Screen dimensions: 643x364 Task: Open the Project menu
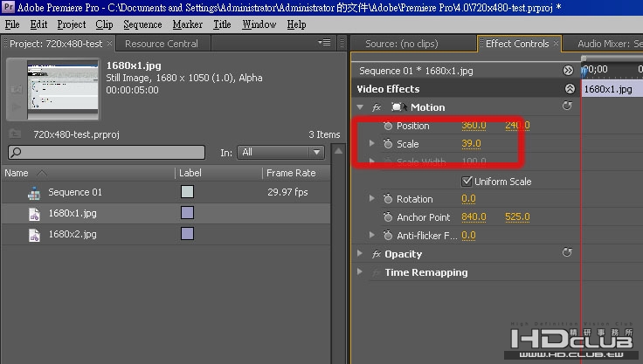[72, 24]
